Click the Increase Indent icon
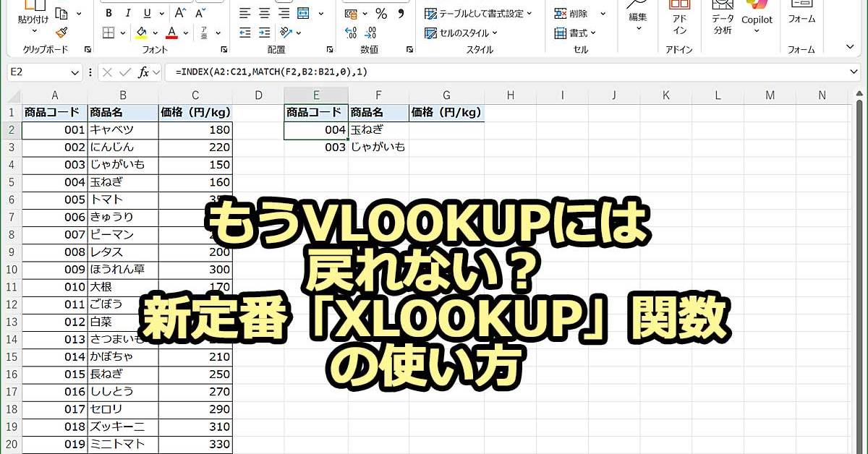Viewport: 868px width, 454px height. 264,33
